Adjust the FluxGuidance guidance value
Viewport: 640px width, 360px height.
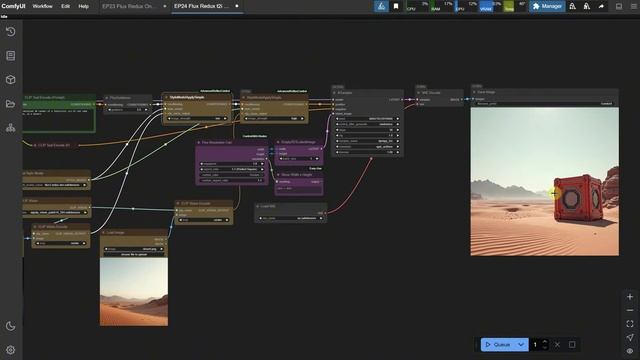[x=127, y=110]
